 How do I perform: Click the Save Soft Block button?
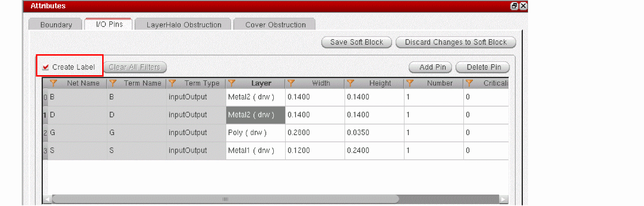(356, 42)
